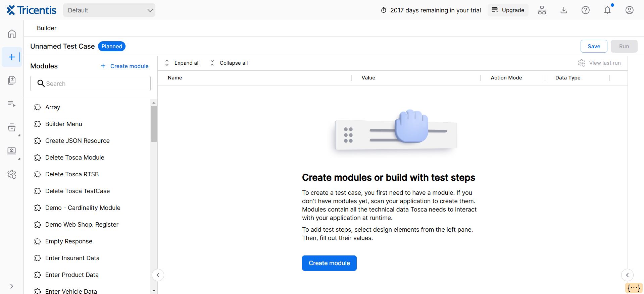Screen dimensions: 644x294
Task: Click the download icon in header
Action: tap(564, 10)
